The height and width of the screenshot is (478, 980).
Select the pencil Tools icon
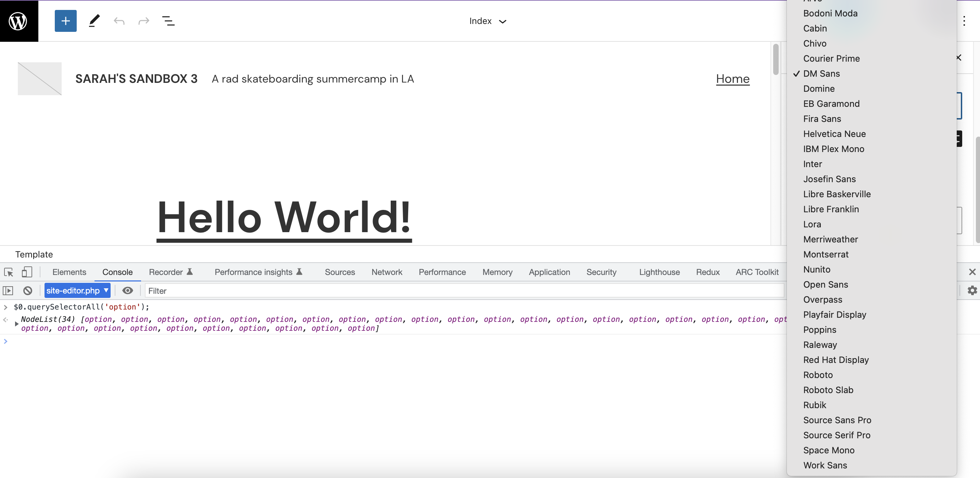pos(94,21)
